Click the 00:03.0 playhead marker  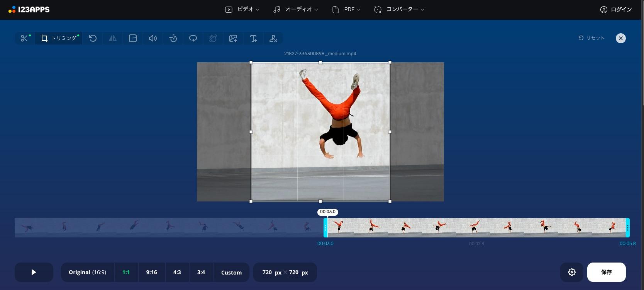(328, 212)
